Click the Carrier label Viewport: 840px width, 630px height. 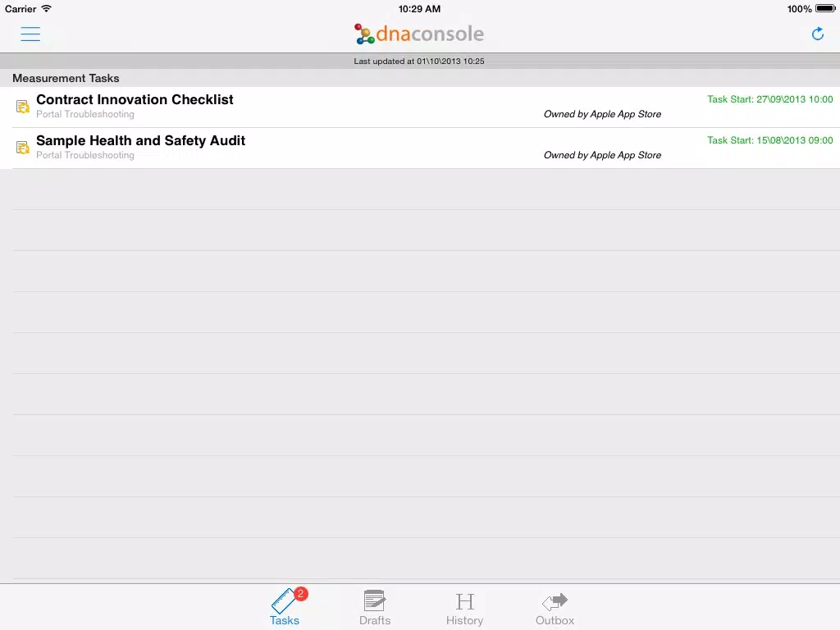pyautogui.click(x=21, y=8)
